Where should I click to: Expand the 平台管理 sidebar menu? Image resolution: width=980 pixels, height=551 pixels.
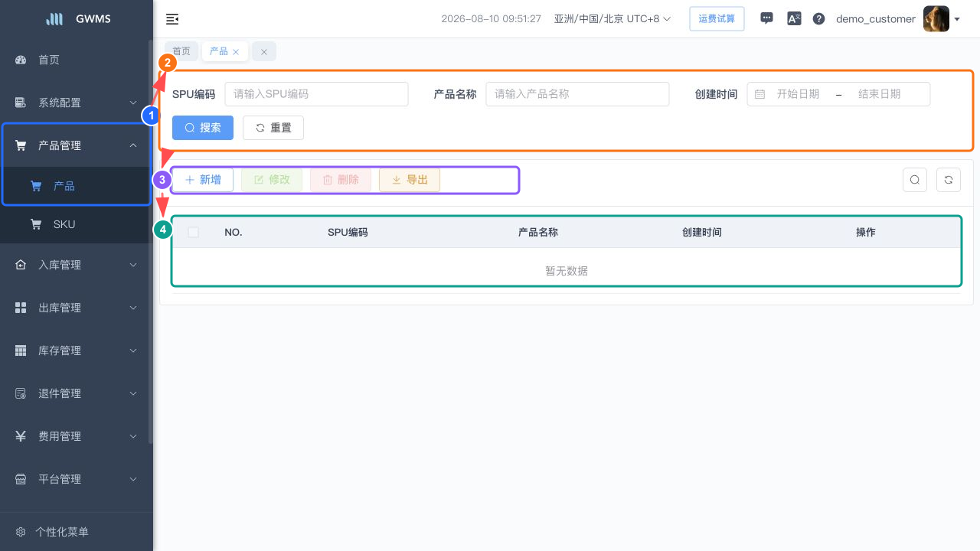[77, 479]
